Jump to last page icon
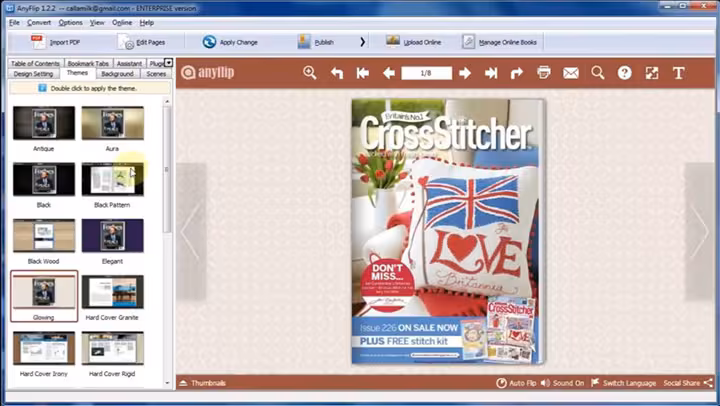The height and width of the screenshot is (406, 720). (x=491, y=73)
